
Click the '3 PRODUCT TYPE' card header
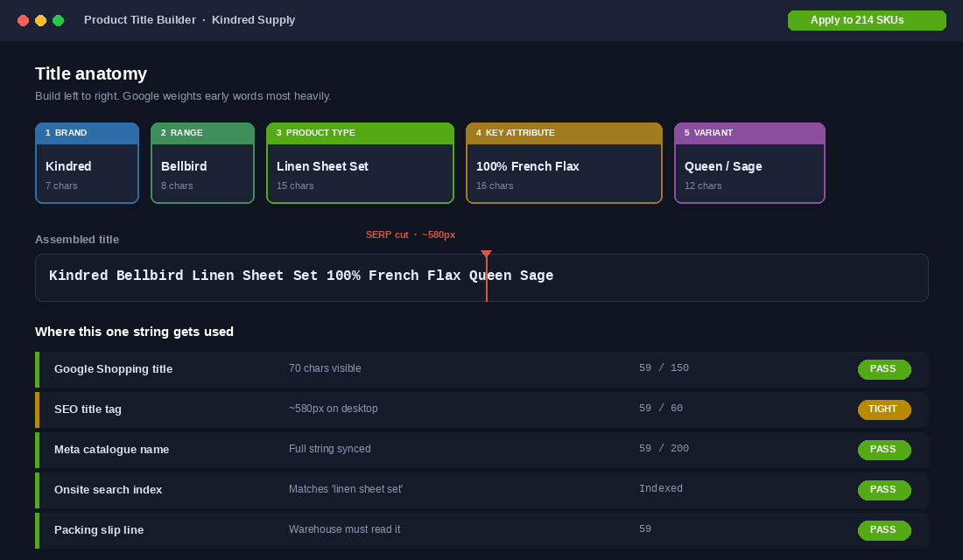point(360,133)
